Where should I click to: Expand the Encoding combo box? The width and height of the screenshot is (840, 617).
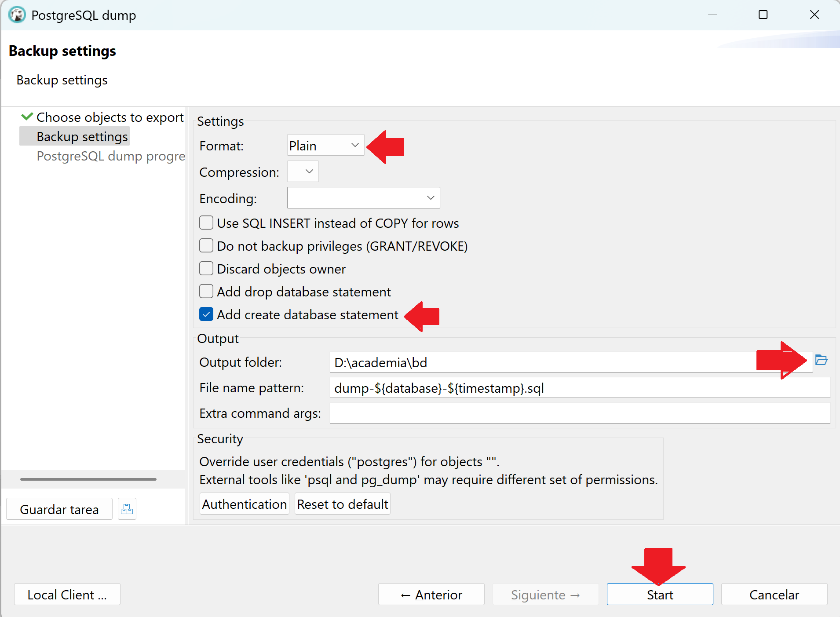pos(363,198)
